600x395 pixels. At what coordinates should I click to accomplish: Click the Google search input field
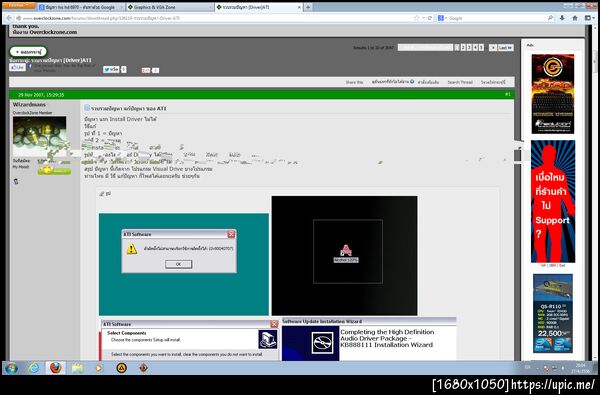tap(497, 18)
